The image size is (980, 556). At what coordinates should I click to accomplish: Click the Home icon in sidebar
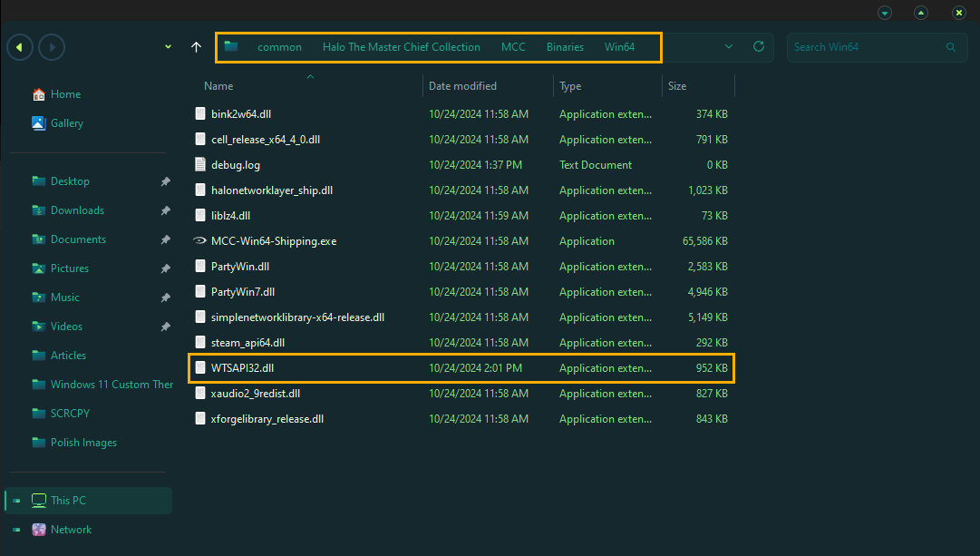click(39, 94)
